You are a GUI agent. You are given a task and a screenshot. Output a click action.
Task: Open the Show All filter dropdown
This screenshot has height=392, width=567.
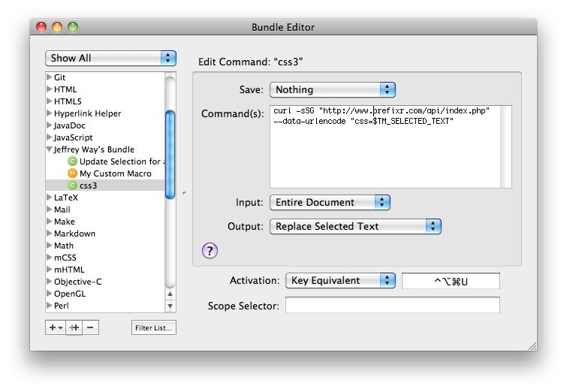[110, 59]
